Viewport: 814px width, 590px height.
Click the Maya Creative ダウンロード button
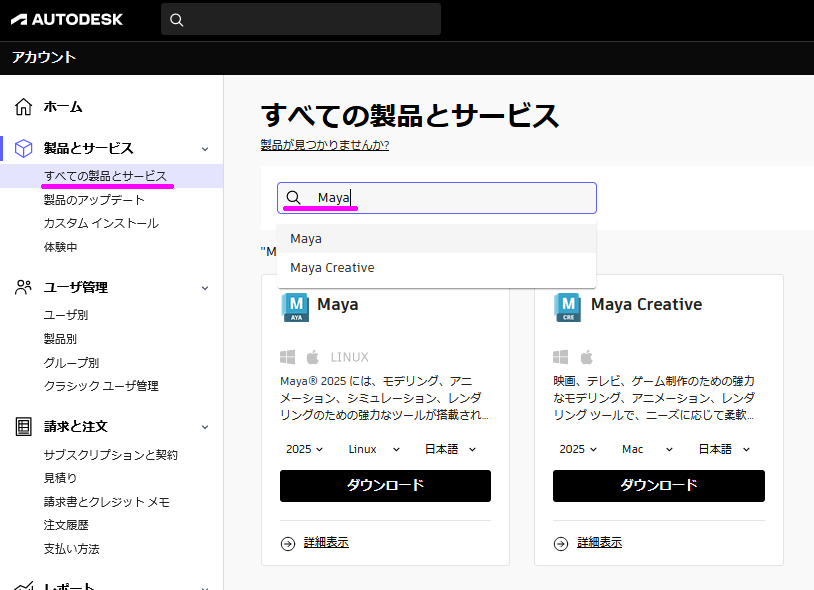(659, 486)
